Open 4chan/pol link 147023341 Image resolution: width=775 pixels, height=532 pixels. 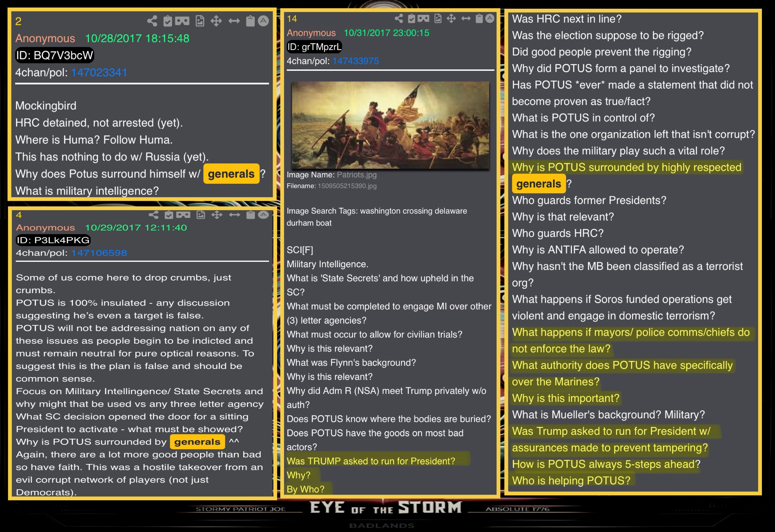pos(99,72)
